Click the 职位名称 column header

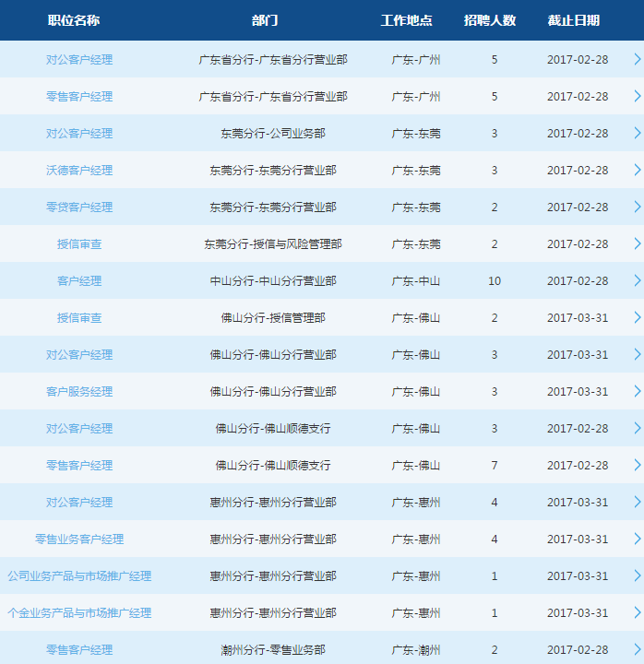(74, 20)
